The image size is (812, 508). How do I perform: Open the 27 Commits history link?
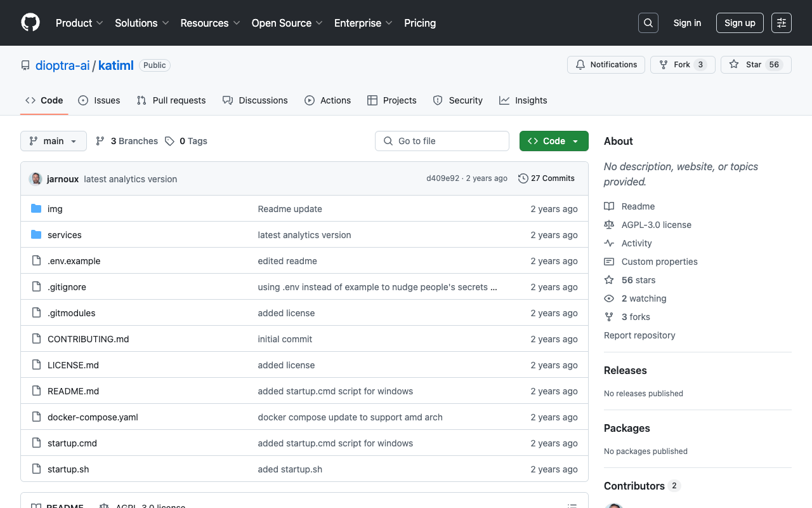(546, 178)
